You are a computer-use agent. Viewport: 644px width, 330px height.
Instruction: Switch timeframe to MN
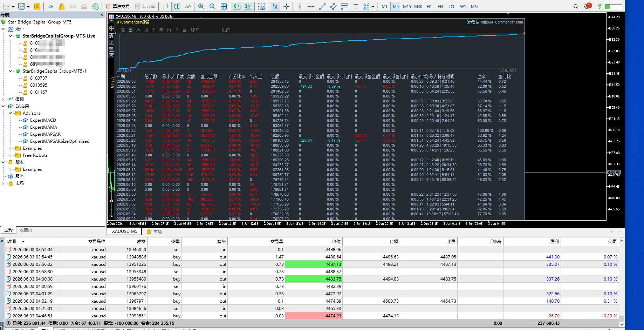coord(474,6)
